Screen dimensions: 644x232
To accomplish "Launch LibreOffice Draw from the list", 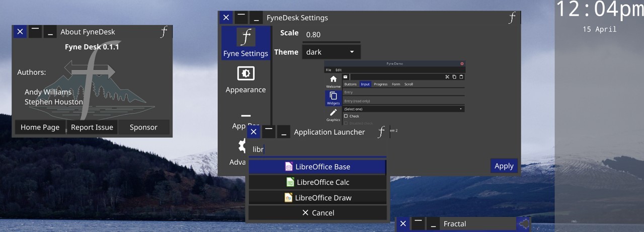I will click(x=317, y=197).
